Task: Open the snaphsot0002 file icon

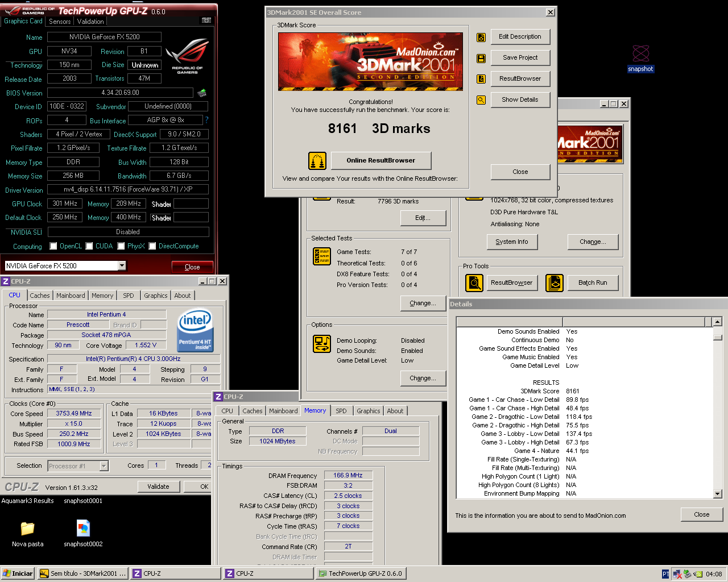Action: 84,534
